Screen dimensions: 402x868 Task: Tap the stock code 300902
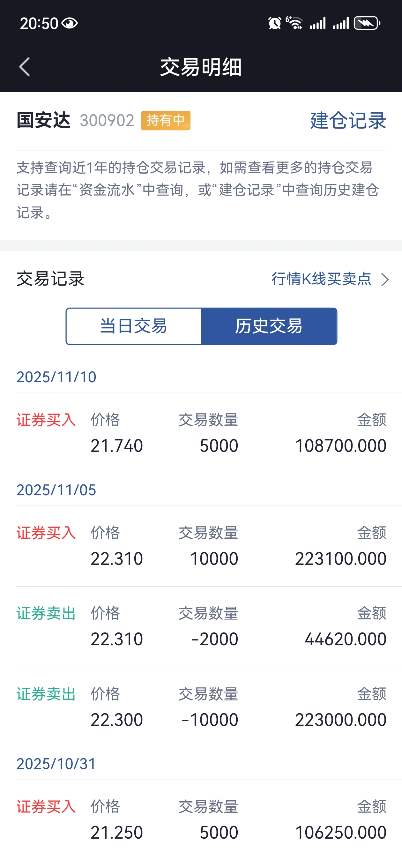[x=107, y=120]
